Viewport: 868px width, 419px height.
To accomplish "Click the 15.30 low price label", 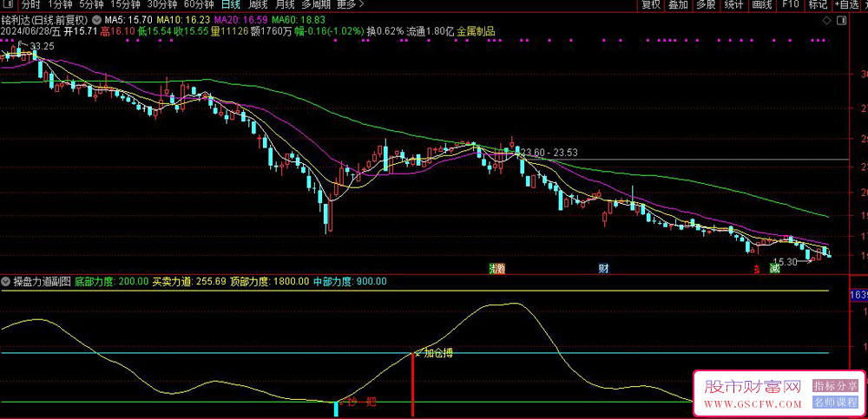I will [785, 262].
